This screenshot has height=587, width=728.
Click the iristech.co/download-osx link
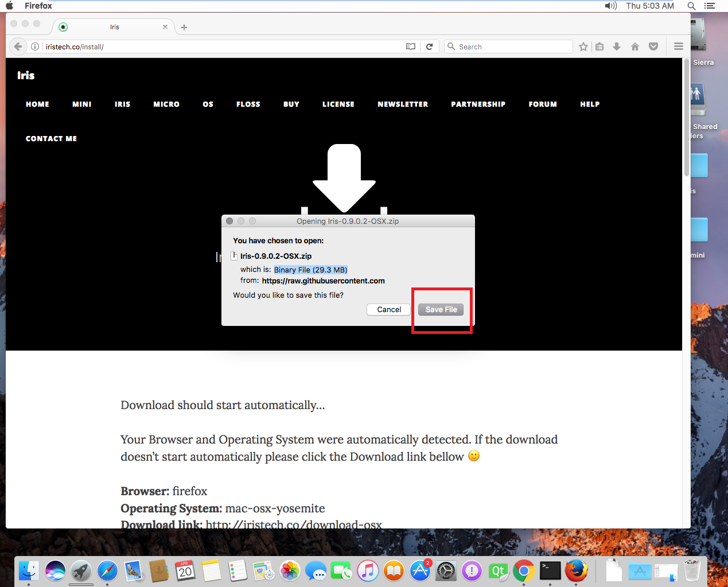click(x=294, y=524)
